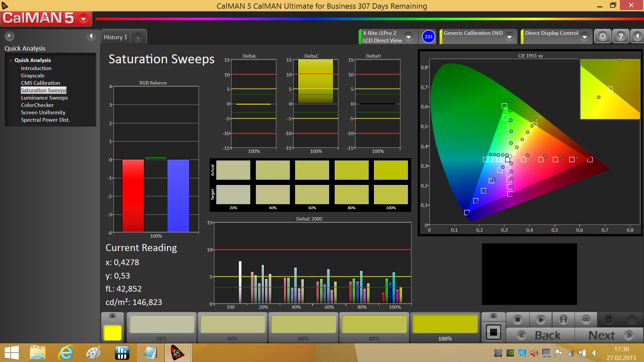Image resolution: width=644 pixels, height=362 pixels.
Task: Select the 100% saturation swatch button
Action: [445, 327]
